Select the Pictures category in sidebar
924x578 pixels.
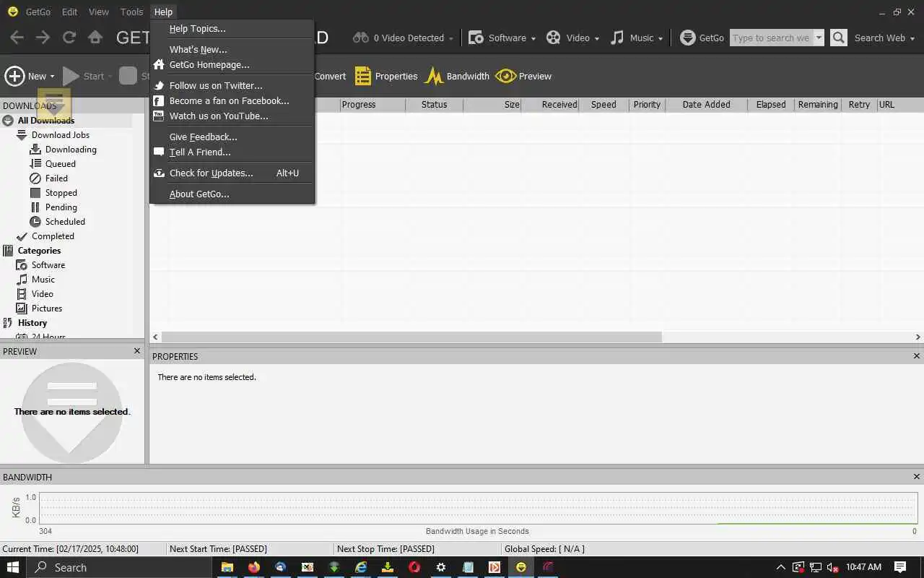tap(46, 309)
